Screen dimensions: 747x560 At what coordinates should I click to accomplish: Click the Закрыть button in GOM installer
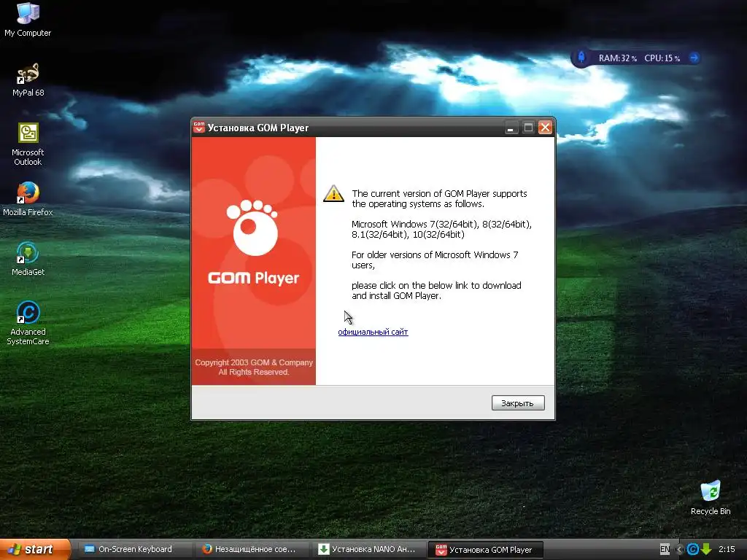coord(518,402)
